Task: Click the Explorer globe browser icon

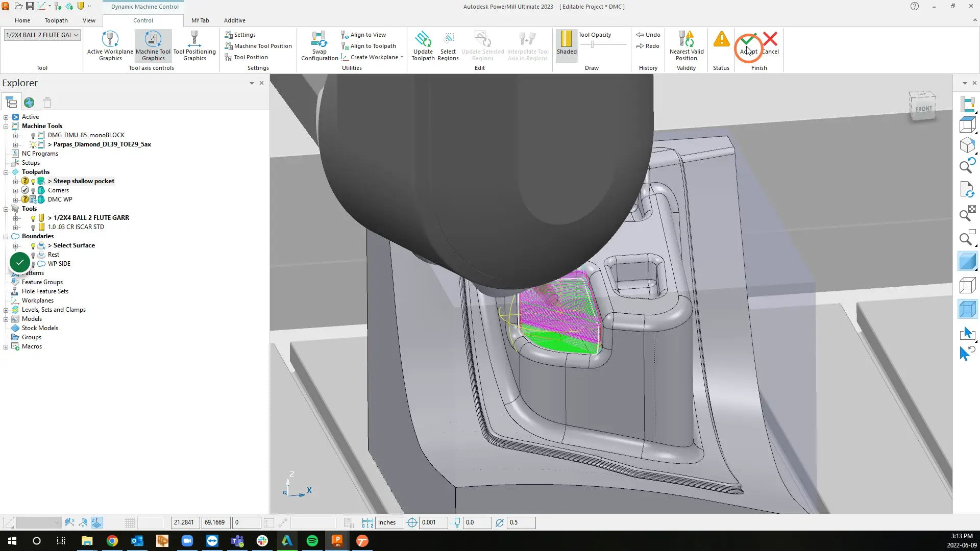Action: click(x=29, y=103)
